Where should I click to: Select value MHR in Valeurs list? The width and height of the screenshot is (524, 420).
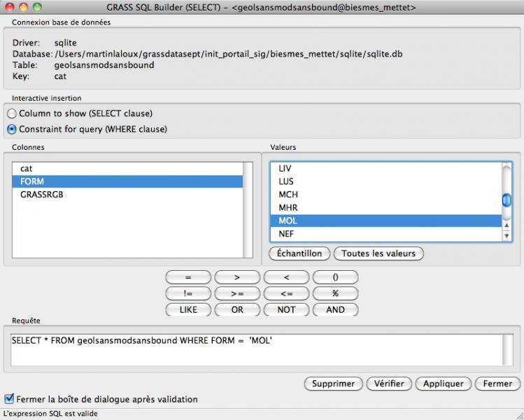tap(288, 208)
